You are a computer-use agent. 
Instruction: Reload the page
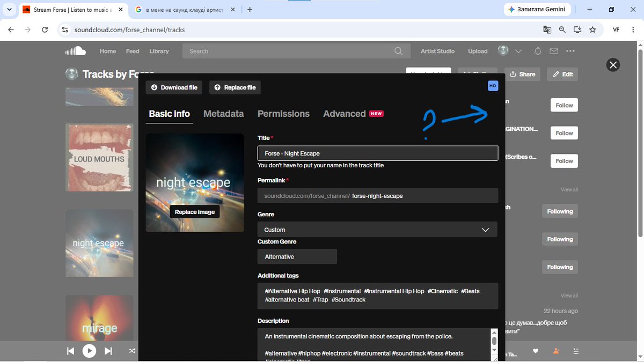[x=45, y=30]
